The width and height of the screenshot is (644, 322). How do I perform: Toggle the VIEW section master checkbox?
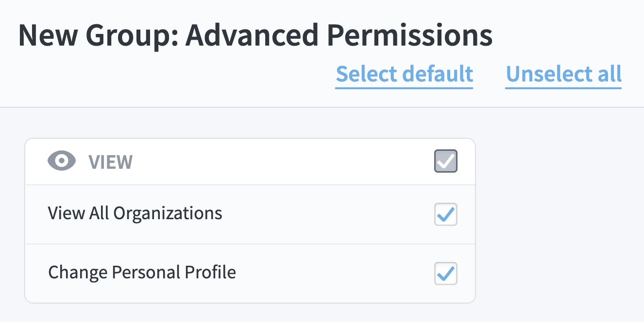pyautogui.click(x=446, y=161)
